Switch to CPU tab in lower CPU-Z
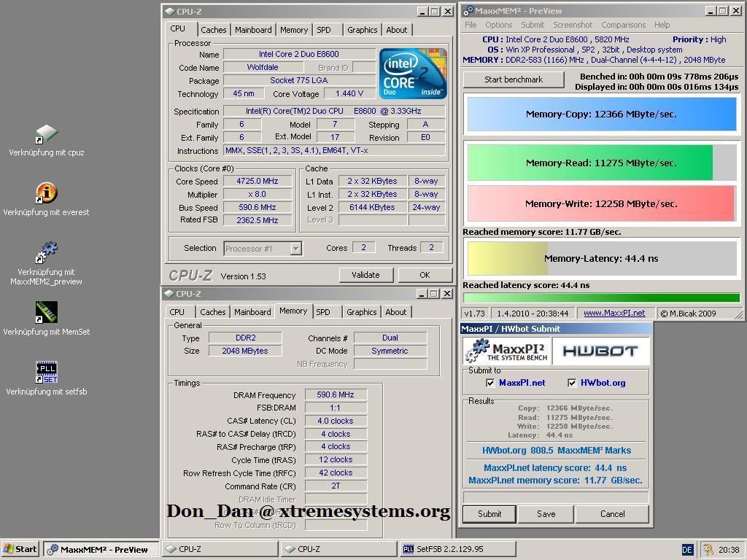Image resolution: width=747 pixels, height=560 pixels. coord(177,312)
